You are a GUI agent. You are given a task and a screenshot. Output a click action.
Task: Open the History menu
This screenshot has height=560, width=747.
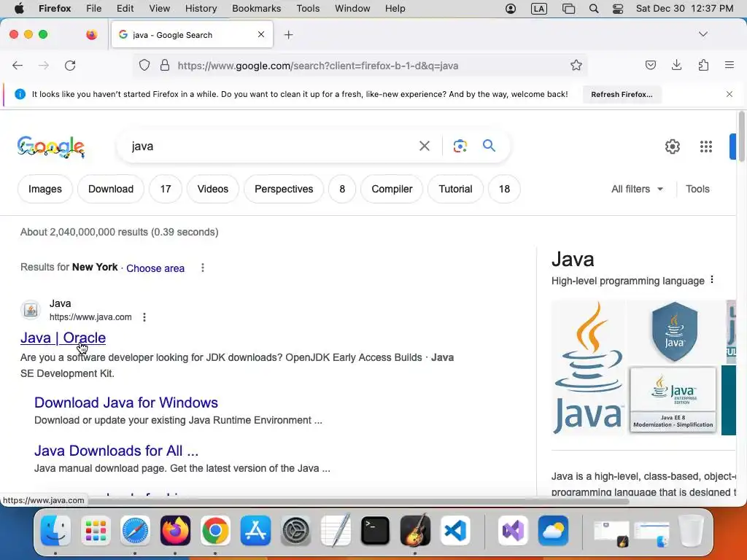tap(201, 9)
